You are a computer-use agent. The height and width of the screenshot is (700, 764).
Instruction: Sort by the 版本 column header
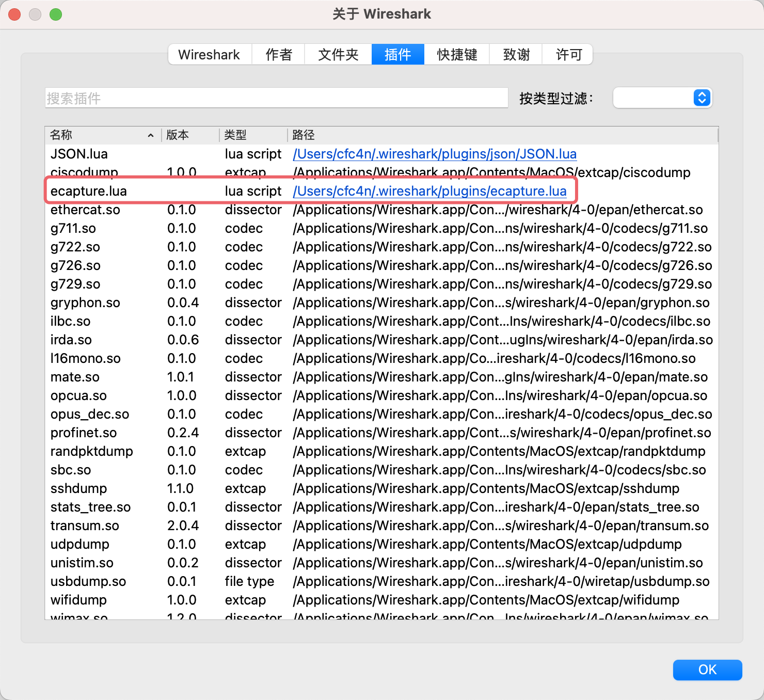pos(190,135)
